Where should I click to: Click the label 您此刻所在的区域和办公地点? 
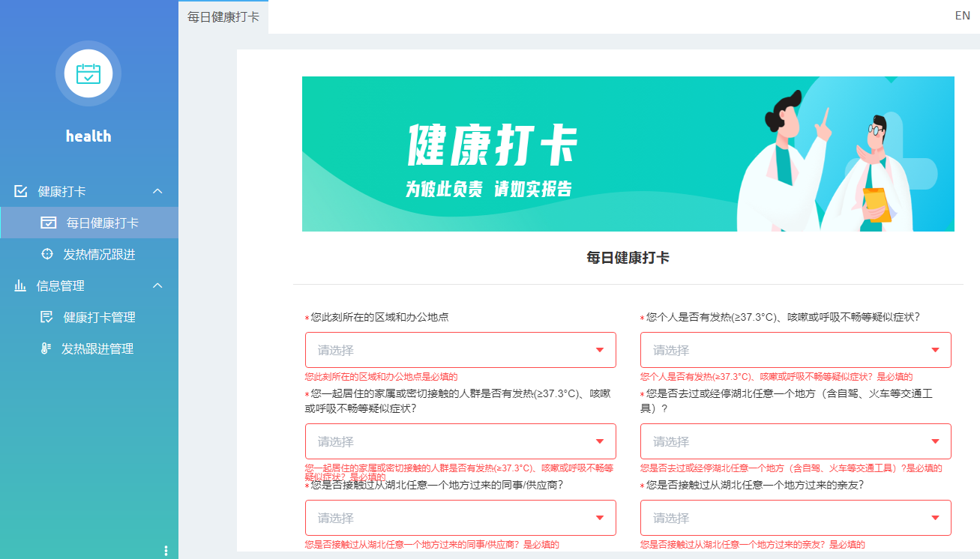pos(379,317)
